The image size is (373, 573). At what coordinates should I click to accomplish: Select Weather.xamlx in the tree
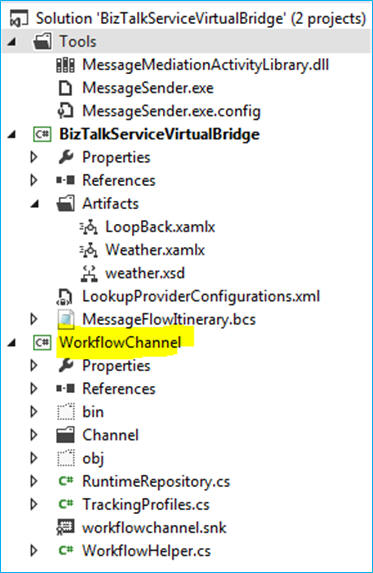pyautogui.click(x=155, y=250)
